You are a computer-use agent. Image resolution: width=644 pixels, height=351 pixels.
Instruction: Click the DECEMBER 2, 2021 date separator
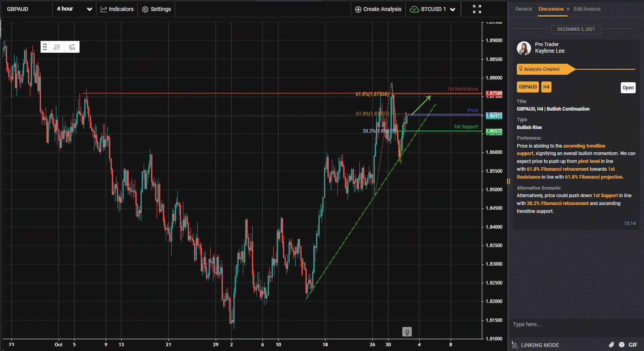click(576, 29)
